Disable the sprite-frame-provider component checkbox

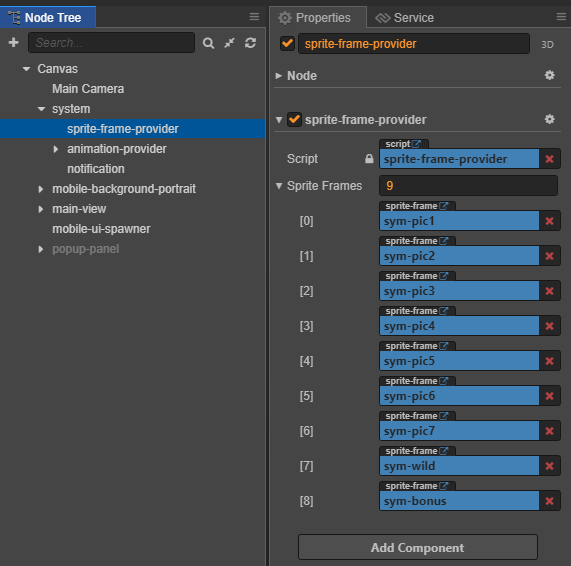point(294,119)
